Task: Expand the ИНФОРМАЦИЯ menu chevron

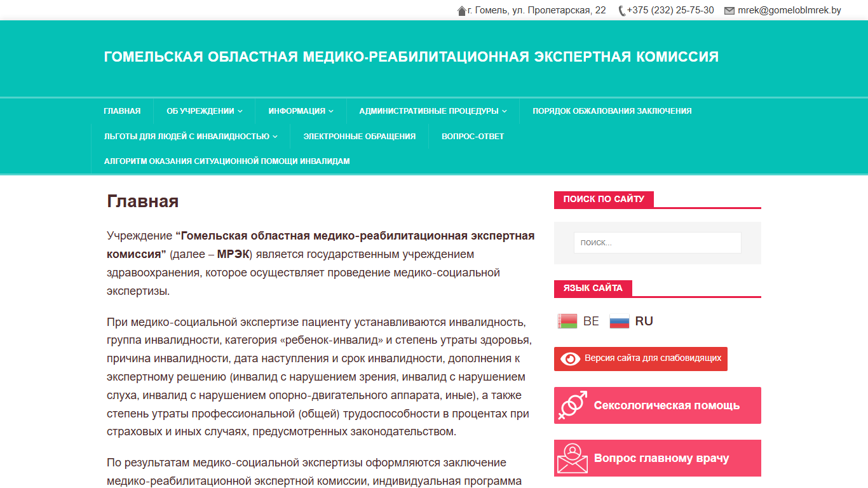Action: 331,111
